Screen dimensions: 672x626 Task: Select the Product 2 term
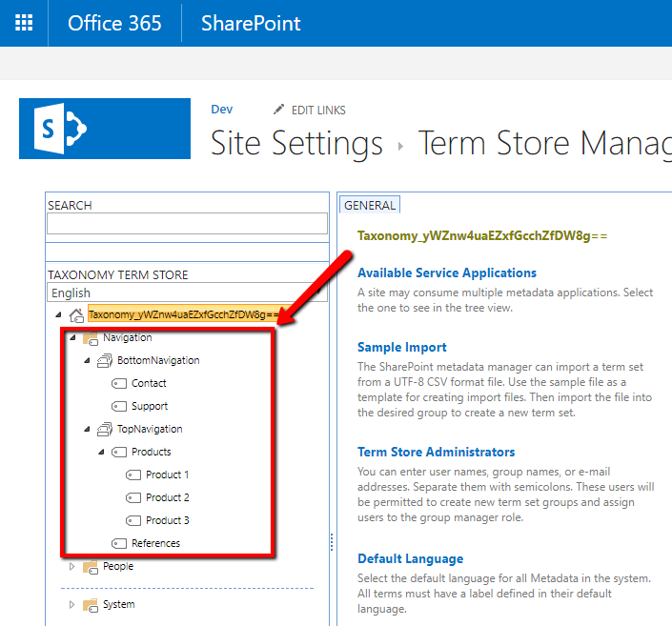[167, 497]
